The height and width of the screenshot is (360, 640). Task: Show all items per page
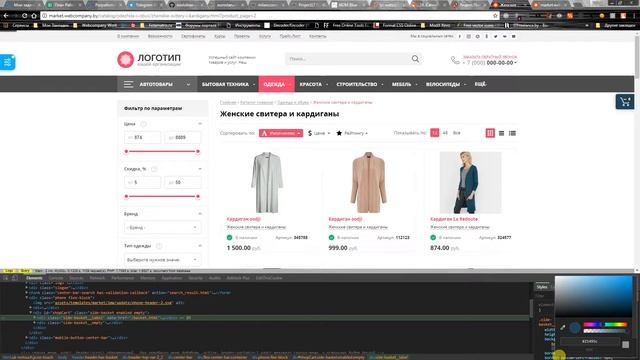point(457,133)
